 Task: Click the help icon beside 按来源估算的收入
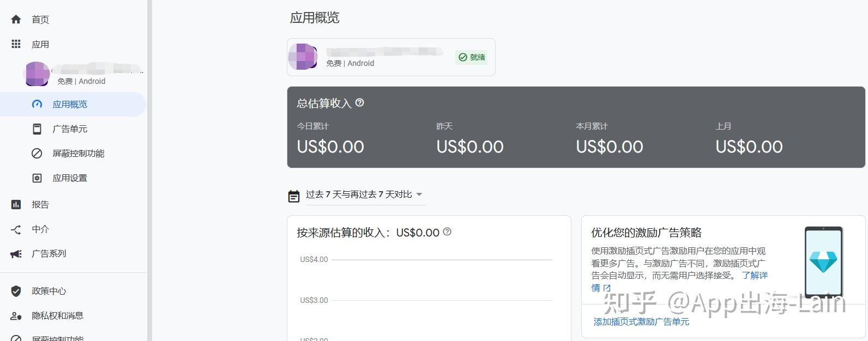[448, 232]
